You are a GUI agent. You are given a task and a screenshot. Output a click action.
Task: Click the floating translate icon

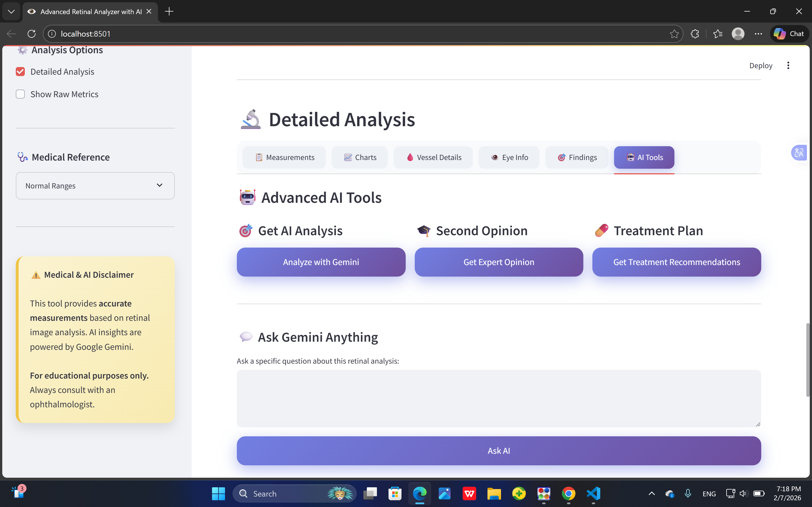pos(799,153)
